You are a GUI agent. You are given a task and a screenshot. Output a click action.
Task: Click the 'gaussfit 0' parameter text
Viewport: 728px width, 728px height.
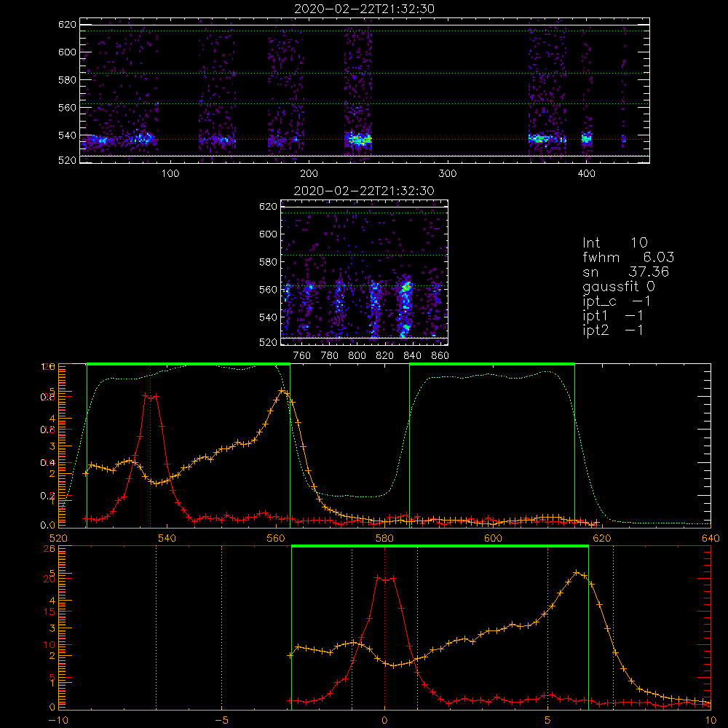[618, 286]
